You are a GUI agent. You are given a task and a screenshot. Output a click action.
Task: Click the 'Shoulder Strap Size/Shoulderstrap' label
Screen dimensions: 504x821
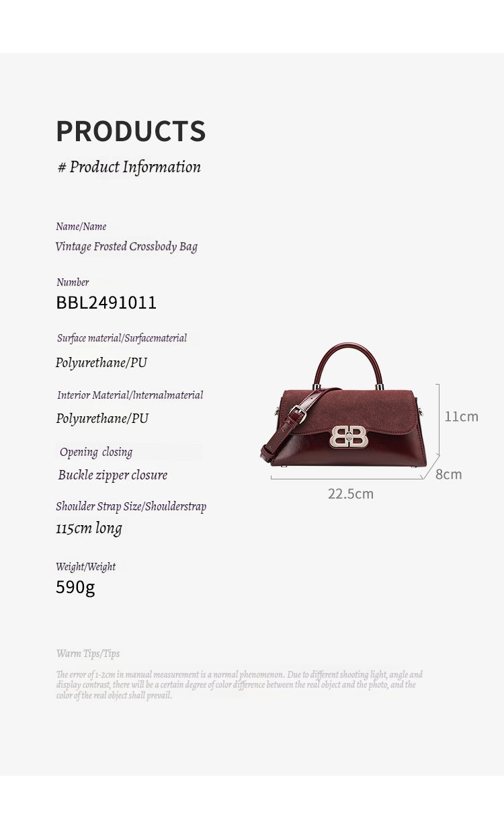coord(131,506)
